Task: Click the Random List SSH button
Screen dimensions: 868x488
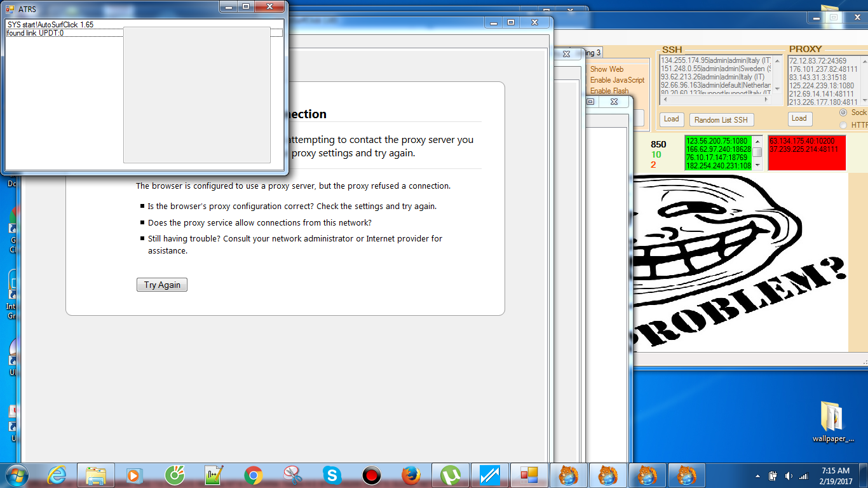Action: (721, 119)
